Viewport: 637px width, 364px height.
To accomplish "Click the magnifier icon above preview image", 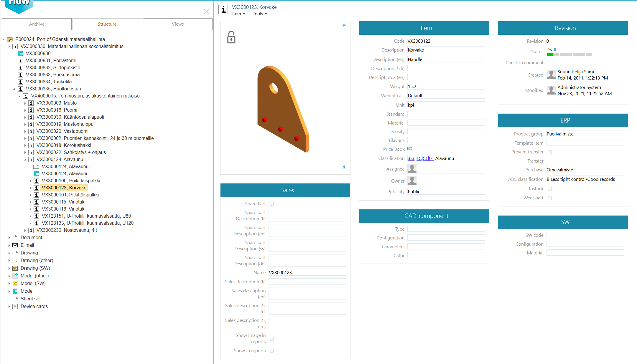I will [344, 26].
